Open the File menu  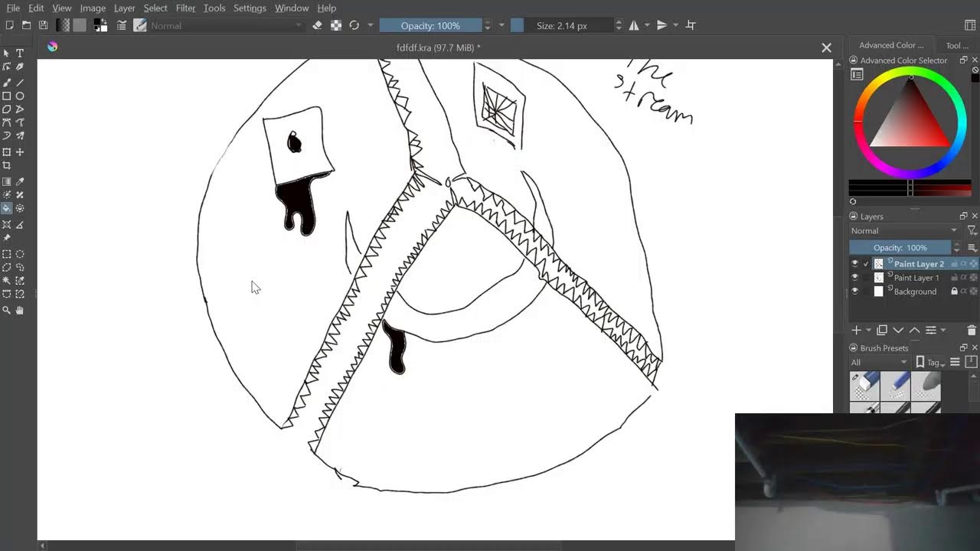tap(13, 8)
